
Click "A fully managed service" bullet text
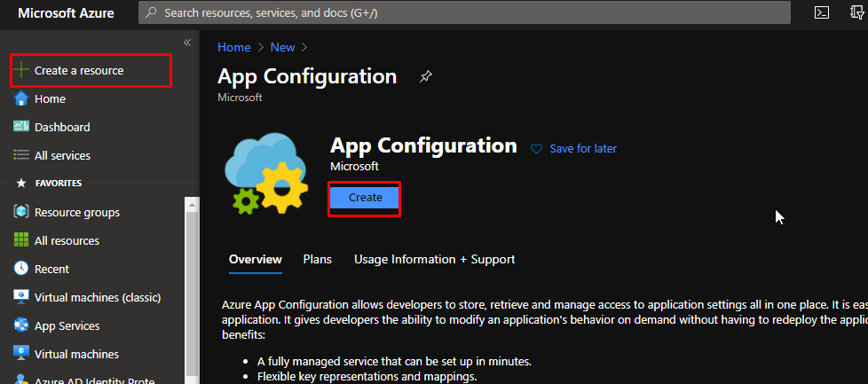(394, 361)
